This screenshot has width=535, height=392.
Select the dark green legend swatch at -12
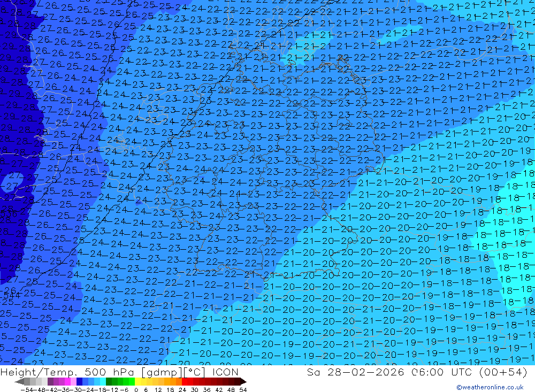tap(109, 381)
